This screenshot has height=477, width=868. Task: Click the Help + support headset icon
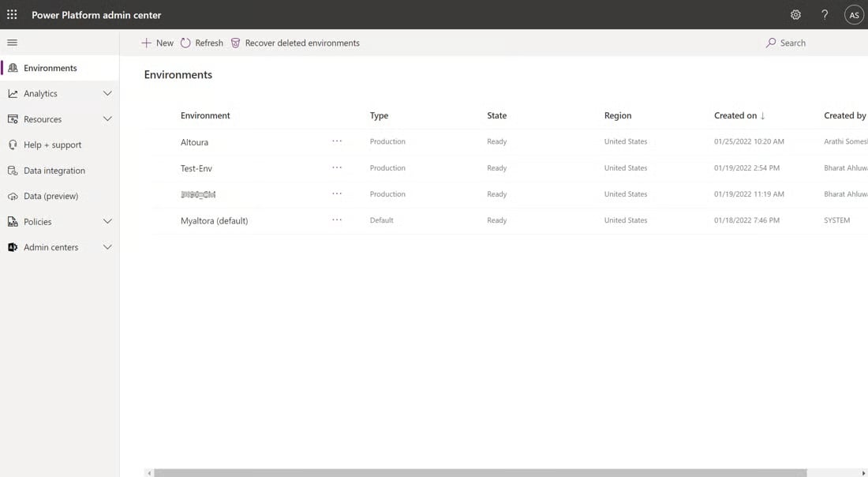(x=13, y=145)
